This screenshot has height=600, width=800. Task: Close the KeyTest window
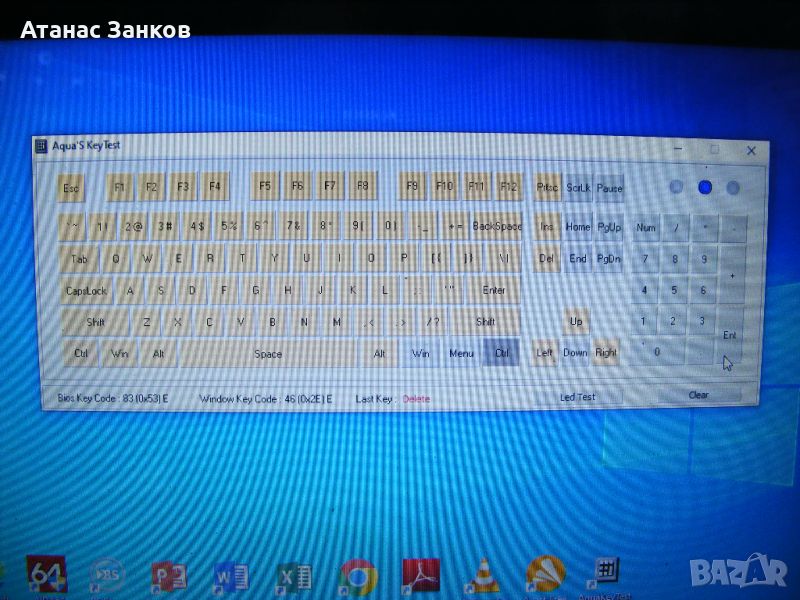click(751, 151)
